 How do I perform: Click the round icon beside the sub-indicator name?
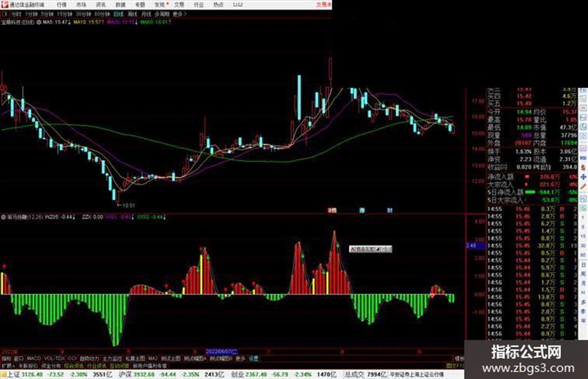(x=4, y=217)
